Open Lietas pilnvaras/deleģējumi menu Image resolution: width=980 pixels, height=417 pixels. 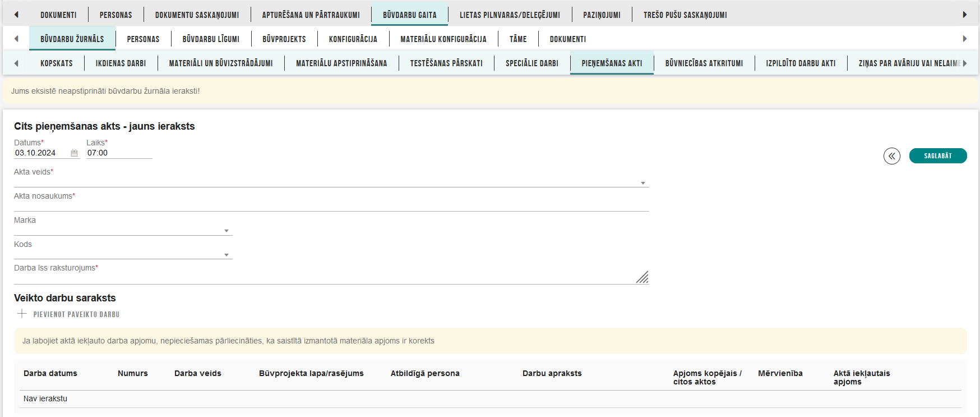pos(510,15)
